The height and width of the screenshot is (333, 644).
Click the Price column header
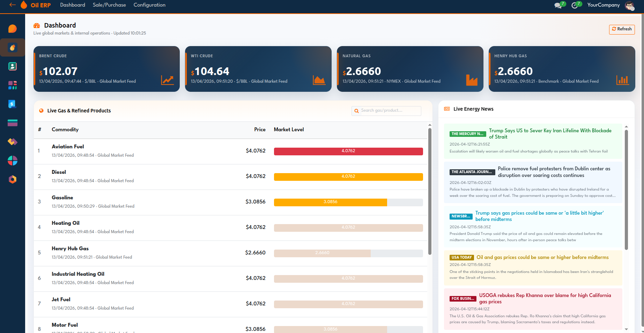260,129
